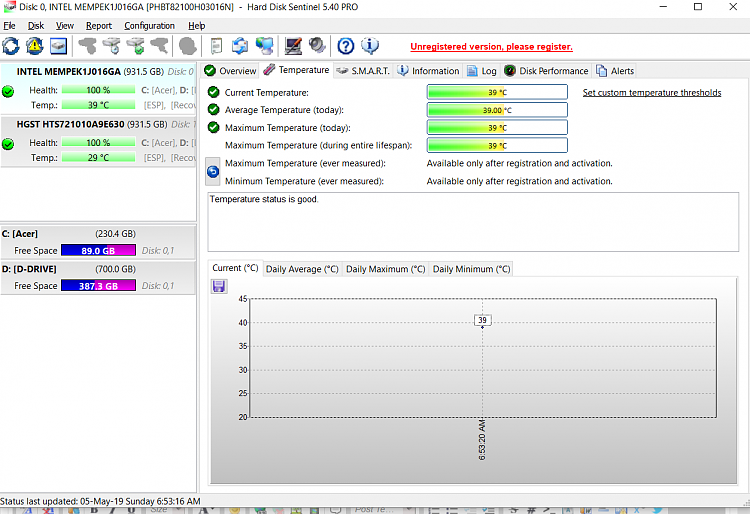Click the networked computers toolbar icon
Screen dimensions: 750x514
(x=265, y=46)
